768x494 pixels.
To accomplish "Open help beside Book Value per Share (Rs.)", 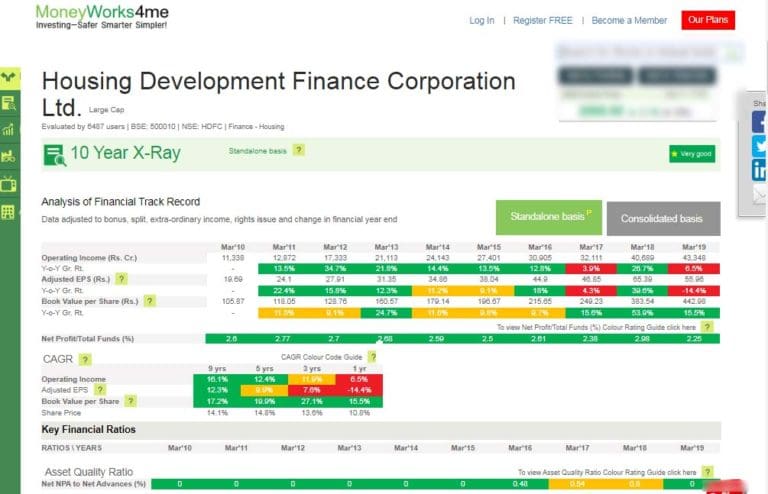I will tap(150, 301).
